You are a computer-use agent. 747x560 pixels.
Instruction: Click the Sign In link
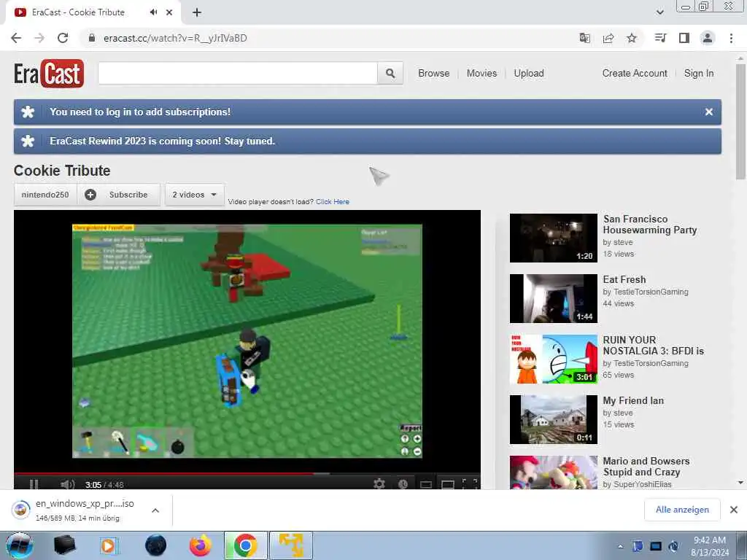click(x=699, y=74)
